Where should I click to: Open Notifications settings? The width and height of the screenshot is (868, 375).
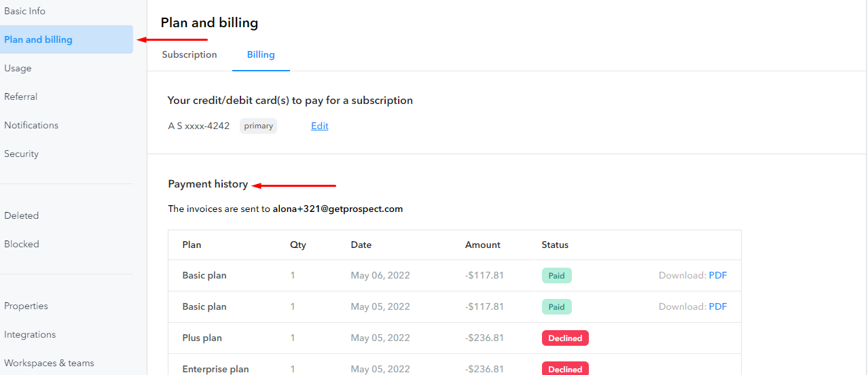[x=31, y=125]
